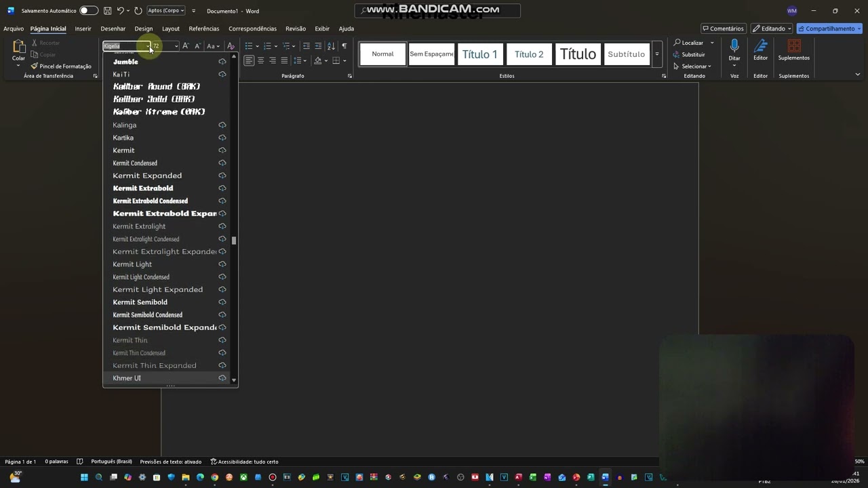This screenshot has width=868, height=488.
Task: Apply the Título 2 style
Action: (529, 54)
